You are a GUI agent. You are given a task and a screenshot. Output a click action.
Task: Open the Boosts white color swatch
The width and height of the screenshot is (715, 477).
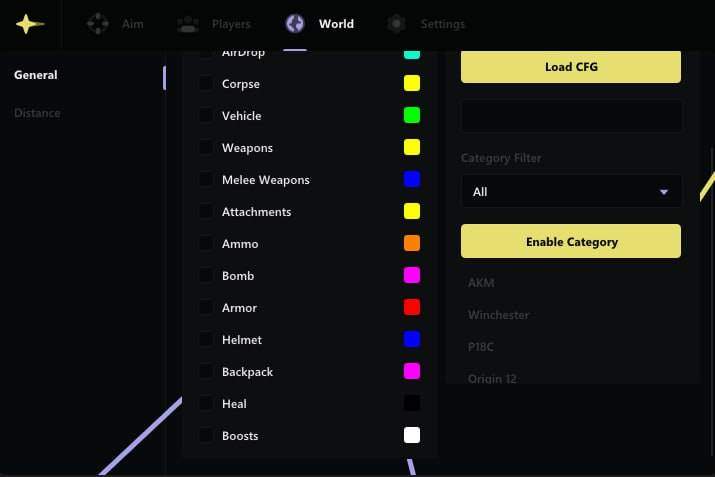[x=412, y=435]
